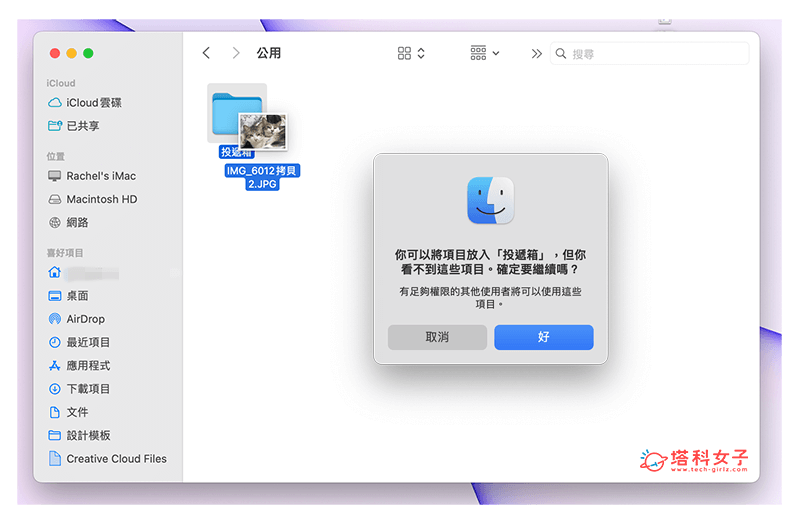Confirm with the 好 button
Screen dimensions: 800x527
coord(544,337)
